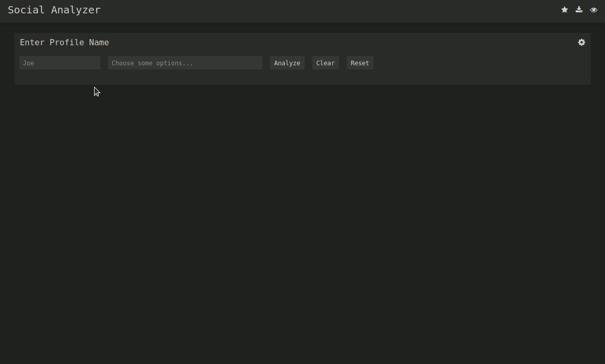
Task: Click the Analyze button
Action: click(x=287, y=63)
